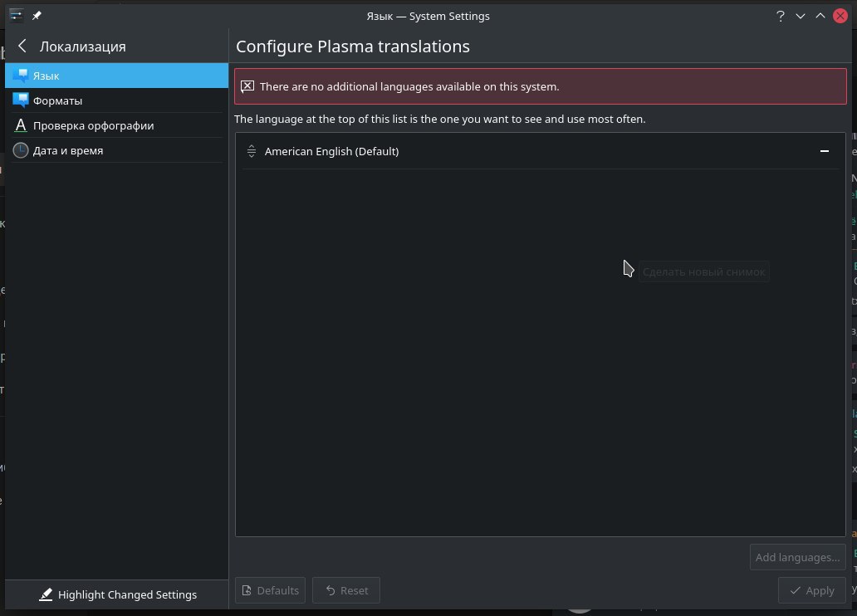
Task: Toggle Highlight Changed Settings
Action: [x=117, y=594]
